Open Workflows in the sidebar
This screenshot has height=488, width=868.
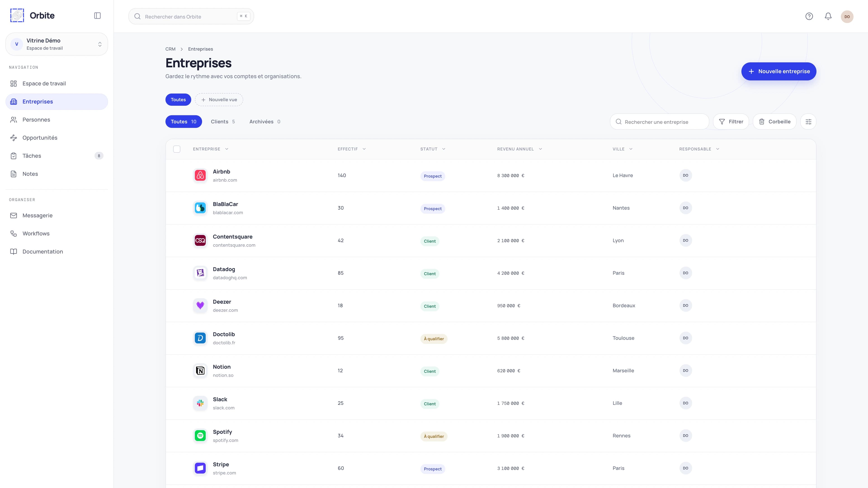[57, 233]
